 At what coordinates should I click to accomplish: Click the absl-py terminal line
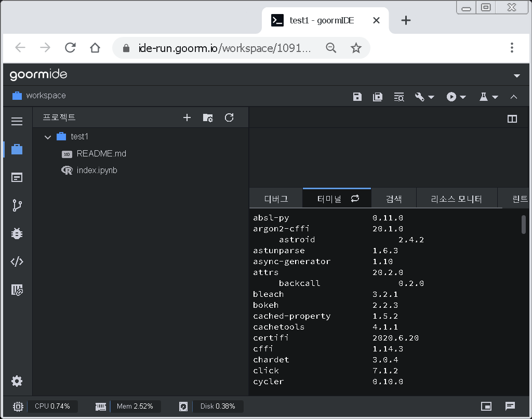(x=328, y=218)
